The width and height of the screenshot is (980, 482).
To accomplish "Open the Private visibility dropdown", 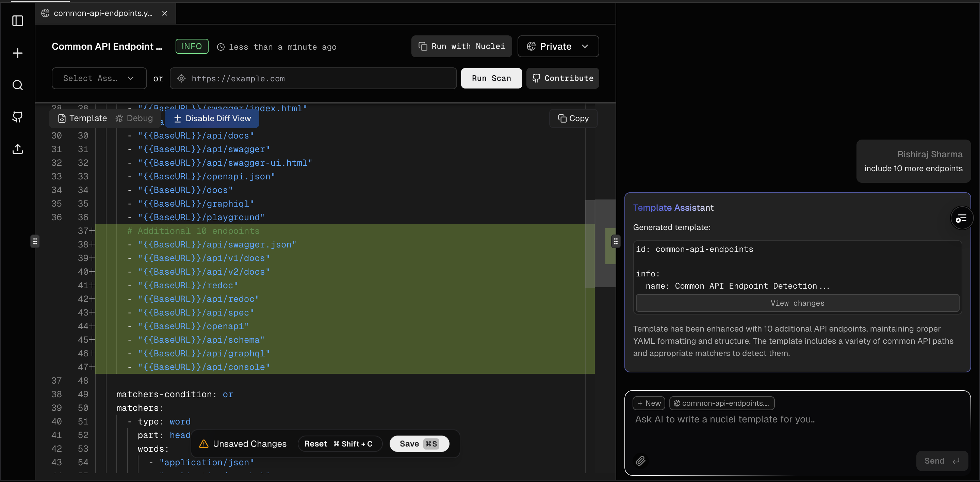I will point(558,46).
